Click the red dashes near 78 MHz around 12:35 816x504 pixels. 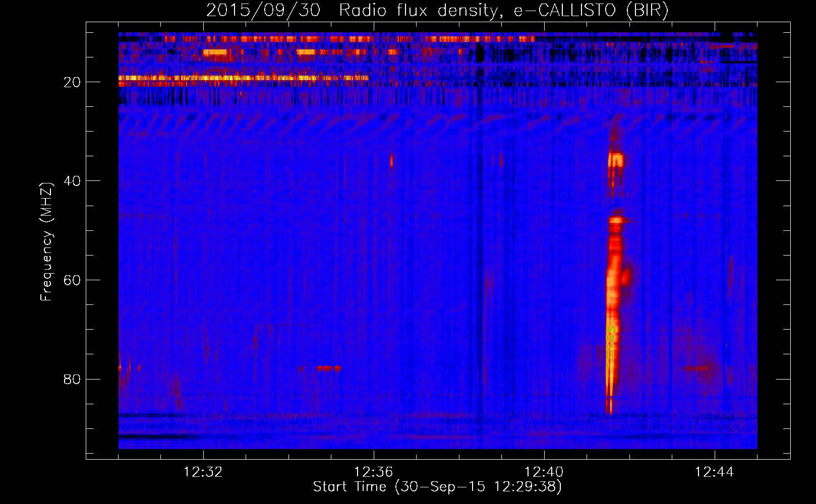[x=329, y=368]
